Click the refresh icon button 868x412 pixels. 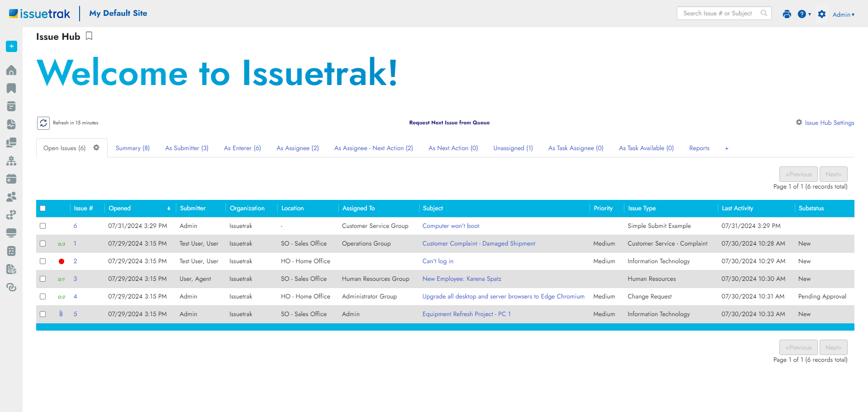click(x=43, y=123)
